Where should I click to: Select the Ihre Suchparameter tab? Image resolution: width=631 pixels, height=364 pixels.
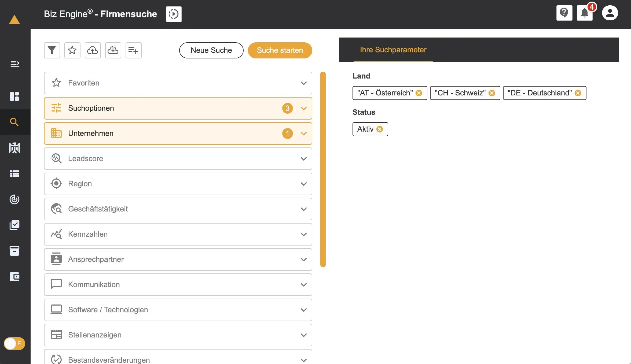click(393, 50)
